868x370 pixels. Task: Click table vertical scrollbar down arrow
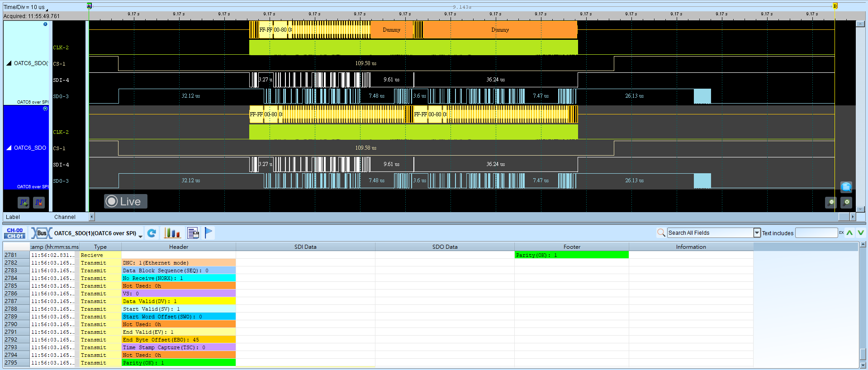tap(863, 365)
